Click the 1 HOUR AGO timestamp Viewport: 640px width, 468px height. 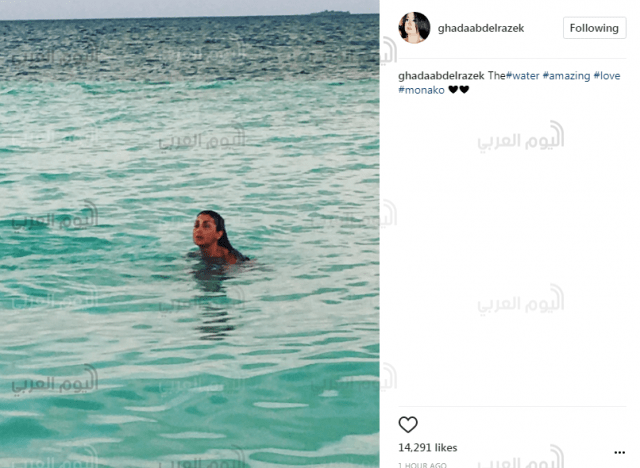[422, 465]
